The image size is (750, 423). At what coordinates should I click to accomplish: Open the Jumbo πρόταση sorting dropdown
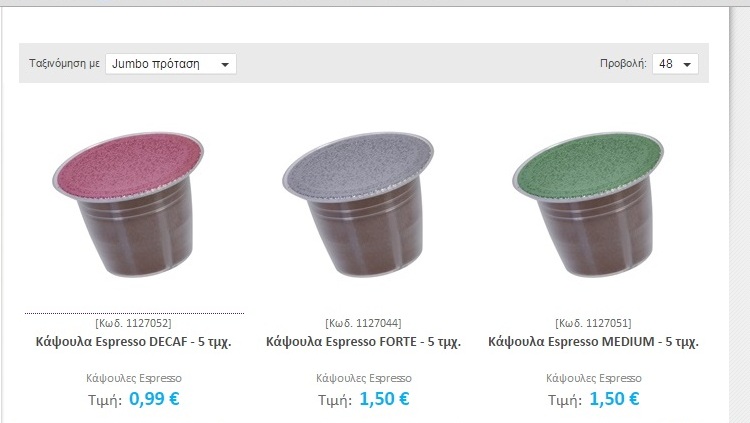point(171,64)
